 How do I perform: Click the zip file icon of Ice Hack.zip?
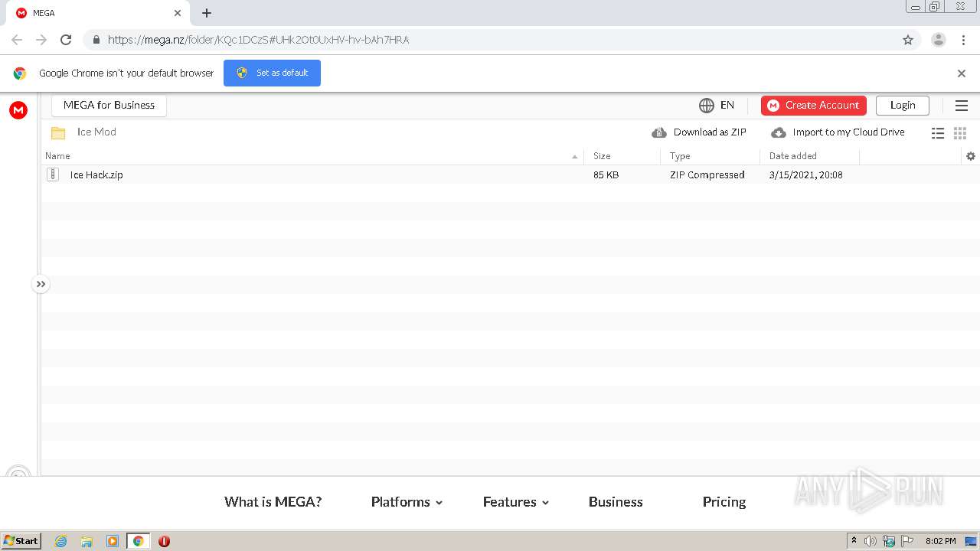53,174
